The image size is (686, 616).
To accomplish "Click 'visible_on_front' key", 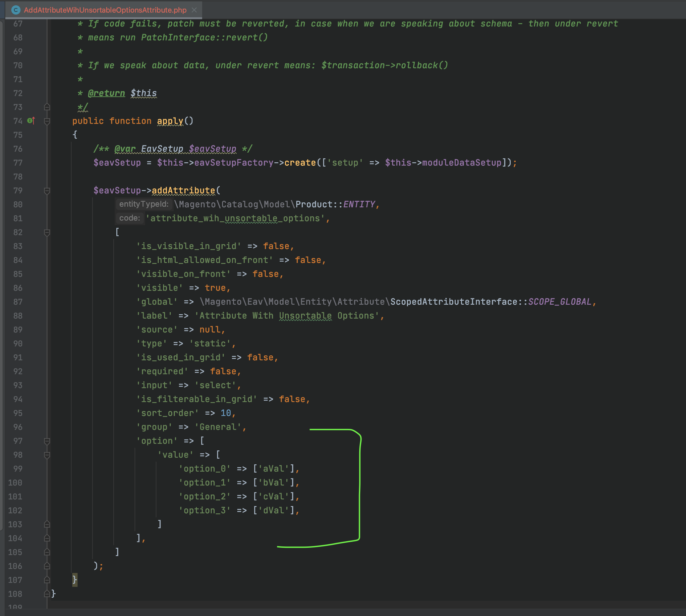I will (x=183, y=274).
